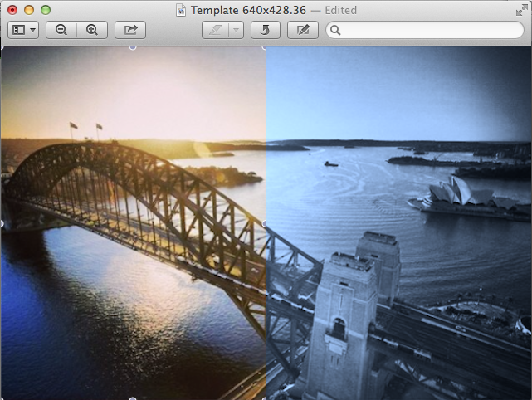Click the document proxy icon in title
The width and height of the screenshot is (532, 400).
click(181, 10)
